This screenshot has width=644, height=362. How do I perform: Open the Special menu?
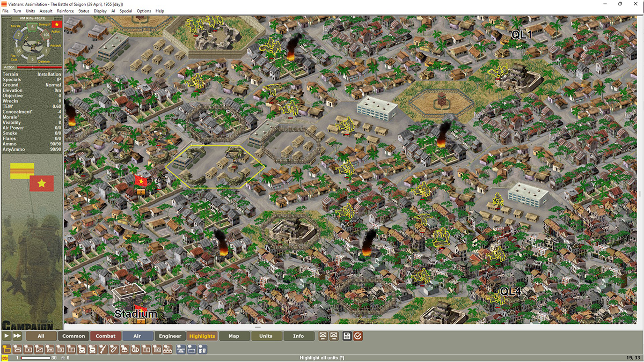tap(126, 11)
